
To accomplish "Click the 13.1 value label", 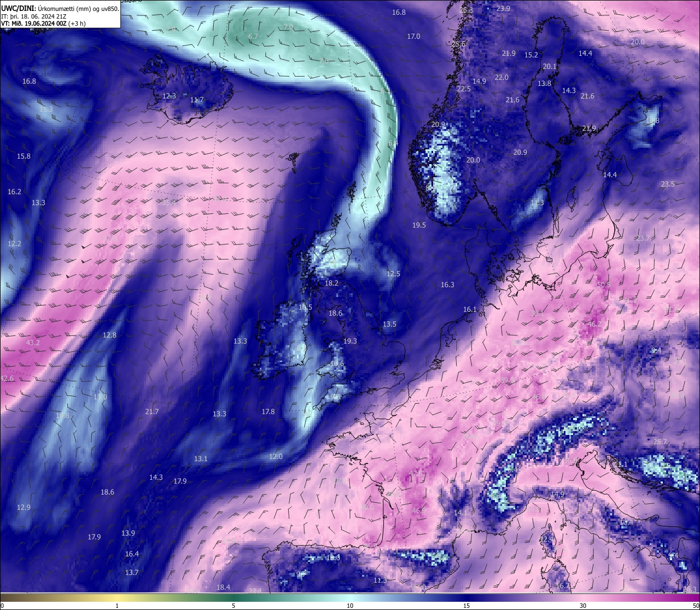I will (201, 458).
